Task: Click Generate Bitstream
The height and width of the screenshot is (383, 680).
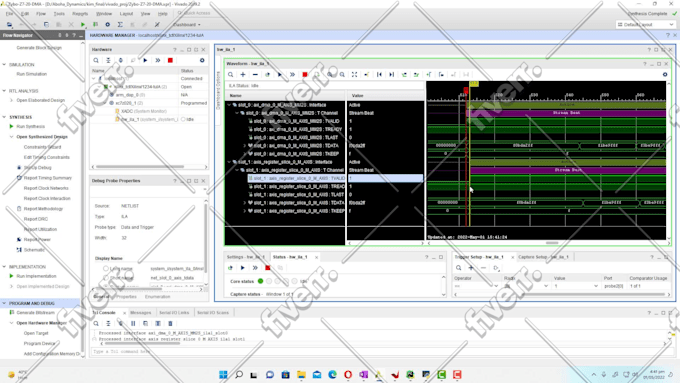Action: click(36, 313)
